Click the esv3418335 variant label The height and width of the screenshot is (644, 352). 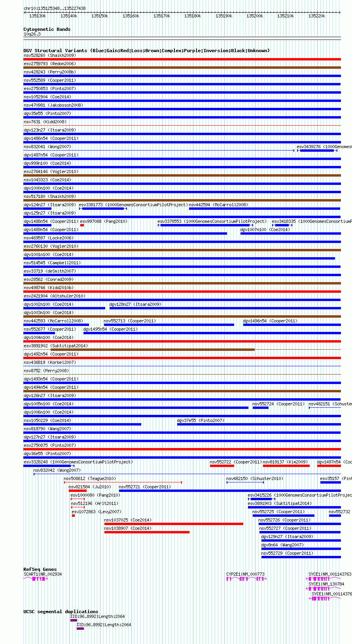coord(312,221)
